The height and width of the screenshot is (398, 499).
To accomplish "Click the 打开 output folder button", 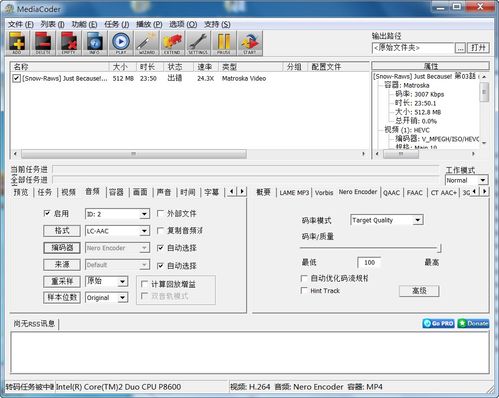I will [x=478, y=48].
